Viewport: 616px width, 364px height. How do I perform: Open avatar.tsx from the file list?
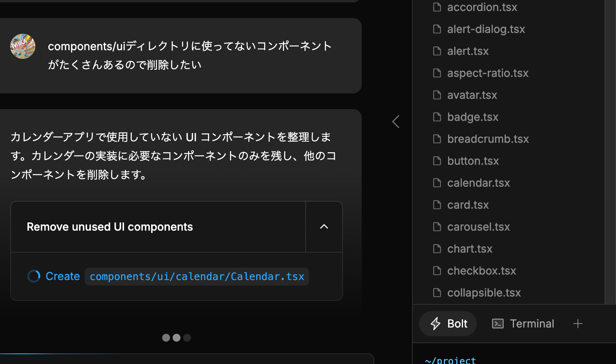tap(472, 95)
